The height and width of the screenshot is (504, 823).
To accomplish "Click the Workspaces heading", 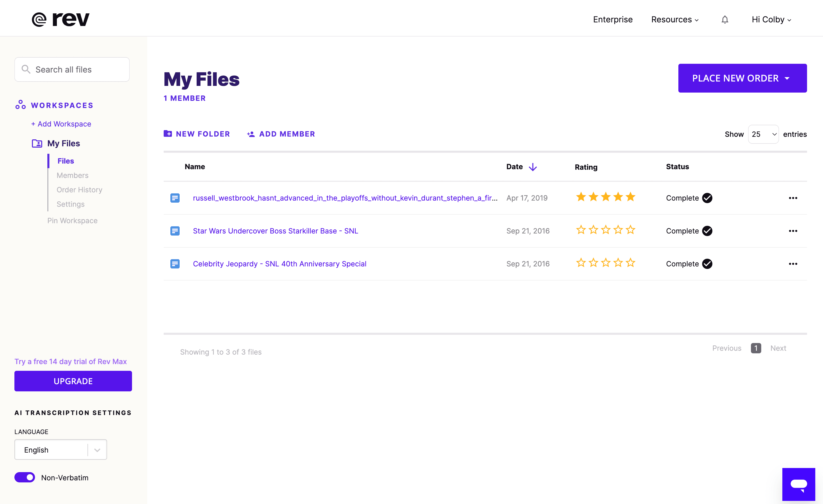I will point(62,105).
